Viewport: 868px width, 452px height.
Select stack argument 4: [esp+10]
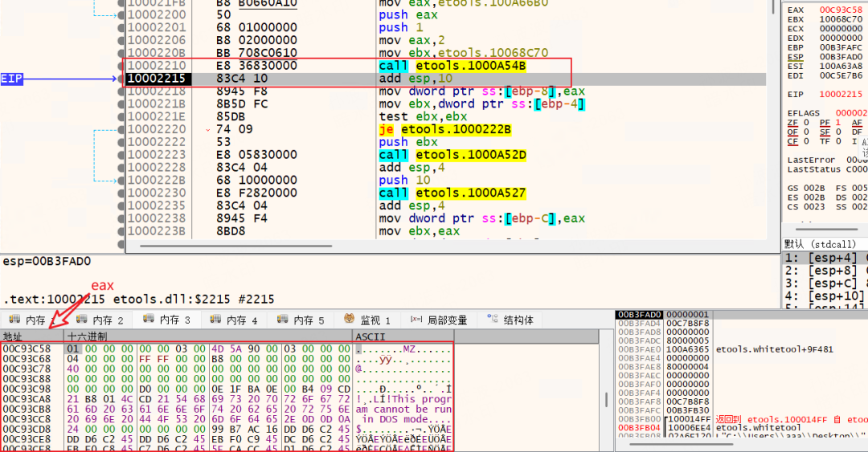pyautogui.click(x=825, y=296)
